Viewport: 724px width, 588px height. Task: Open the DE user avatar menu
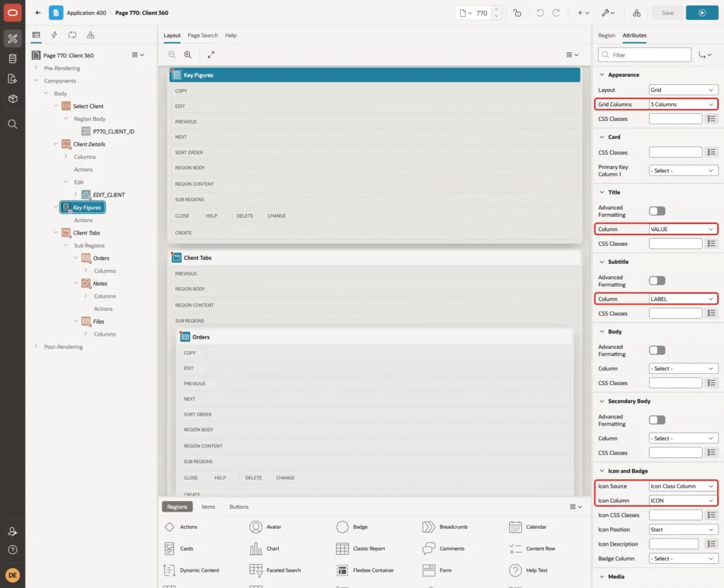click(x=13, y=575)
